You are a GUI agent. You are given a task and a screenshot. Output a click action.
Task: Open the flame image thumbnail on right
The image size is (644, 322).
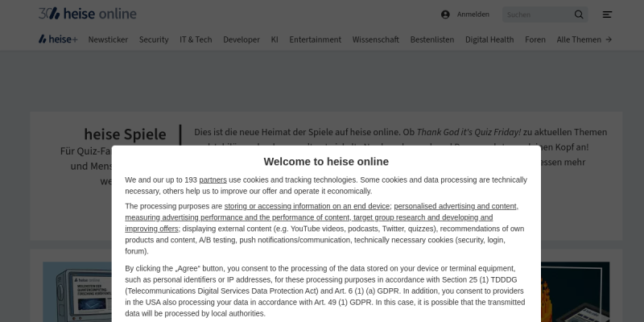click(575, 292)
